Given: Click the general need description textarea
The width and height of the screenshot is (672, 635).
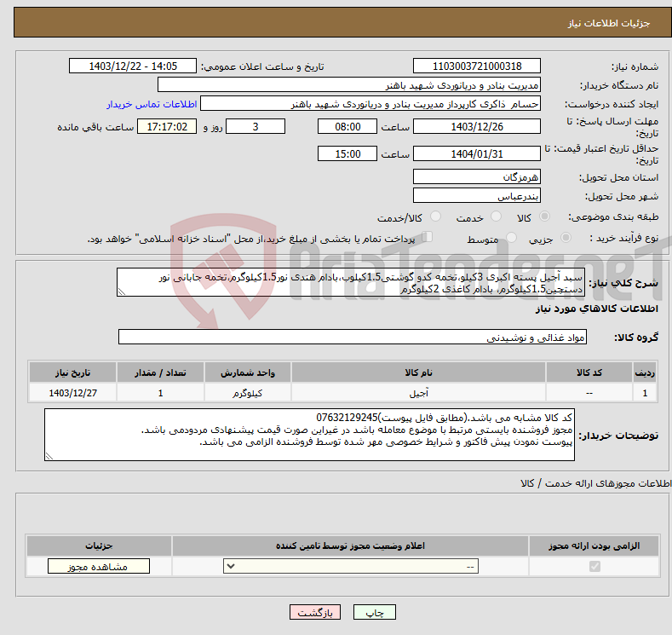Looking at the screenshot, I should pos(351,282).
